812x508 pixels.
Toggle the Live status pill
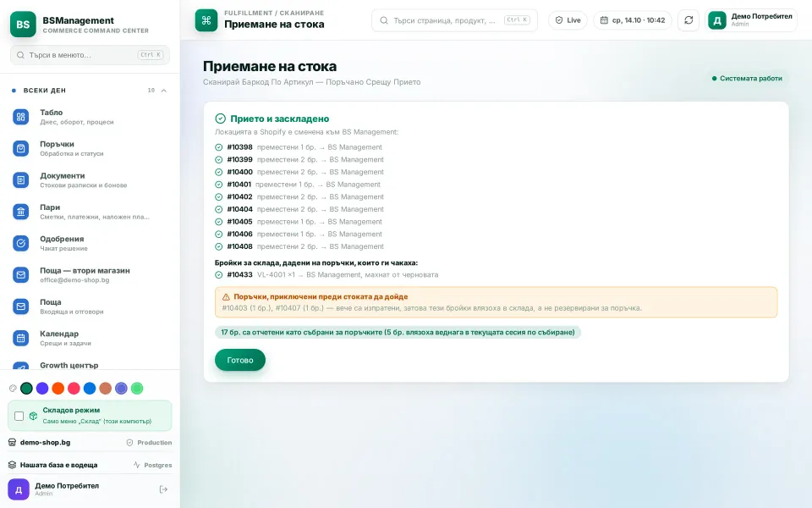tap(568, 20)
